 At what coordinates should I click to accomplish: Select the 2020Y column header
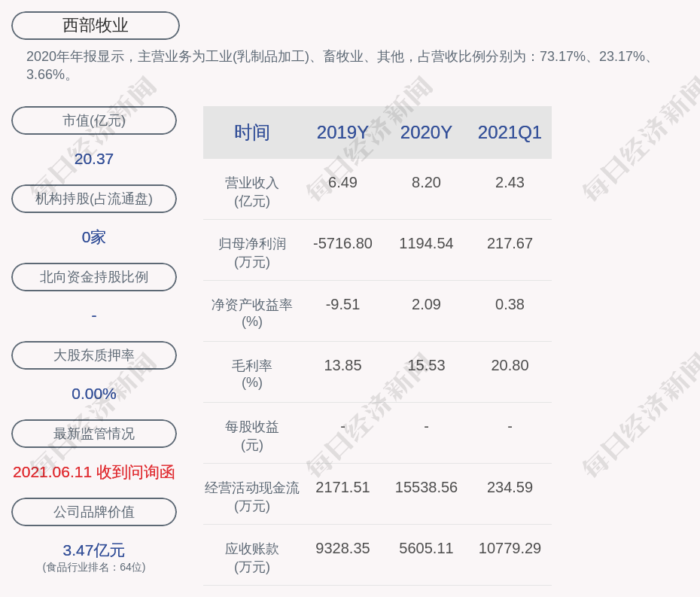[426, 132]
